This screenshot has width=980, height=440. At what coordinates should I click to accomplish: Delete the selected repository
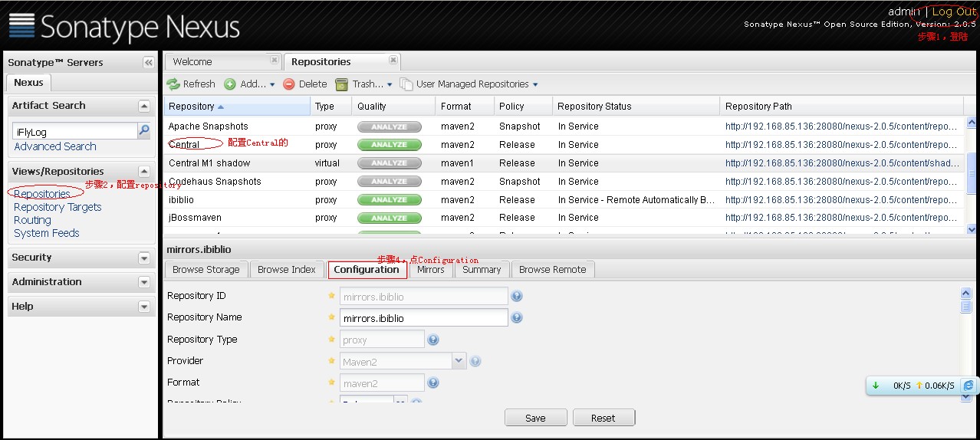point(305,84)
